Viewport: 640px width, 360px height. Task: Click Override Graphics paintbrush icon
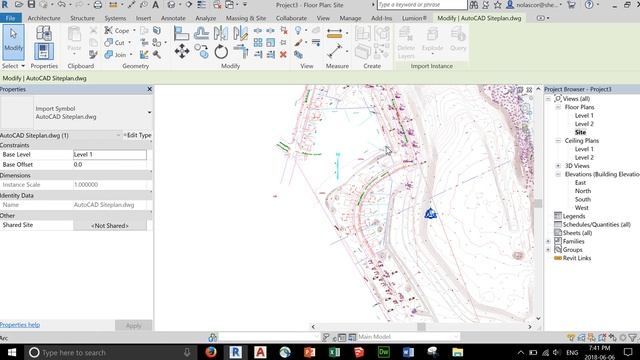click(298, 42)
